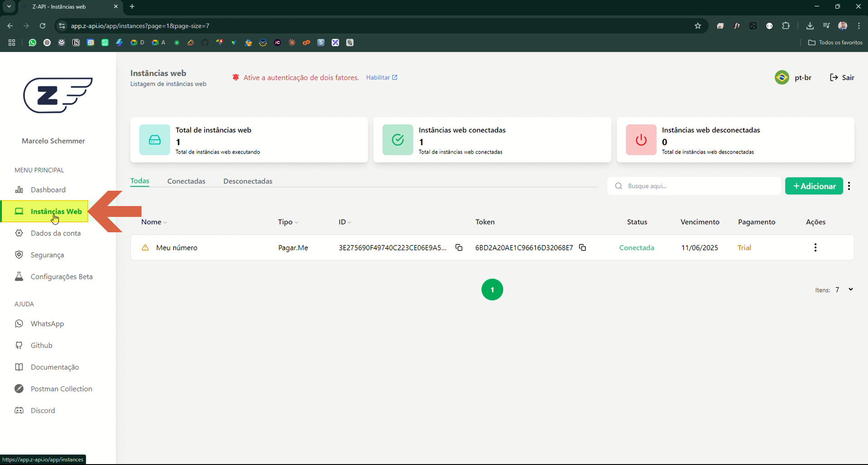Open the tab search dropdown arrow
The image size is (868, 465).
pyautogui.click(x=9, y=6)
